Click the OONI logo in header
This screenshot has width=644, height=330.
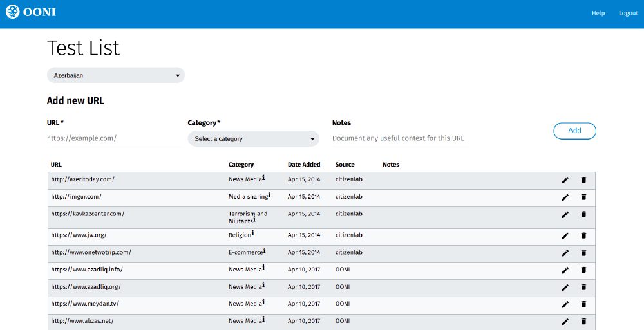31,12
